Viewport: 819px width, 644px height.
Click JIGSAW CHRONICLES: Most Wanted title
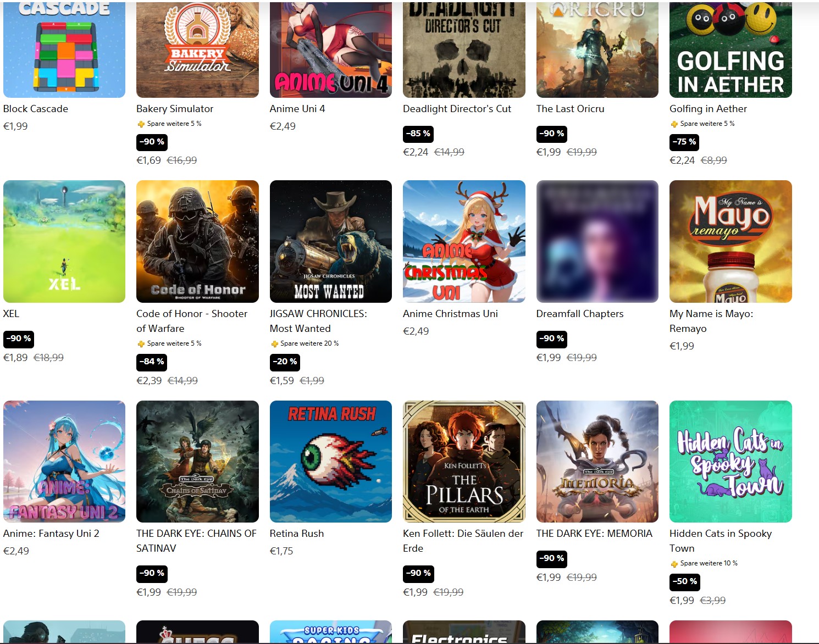tap(318, 321)
